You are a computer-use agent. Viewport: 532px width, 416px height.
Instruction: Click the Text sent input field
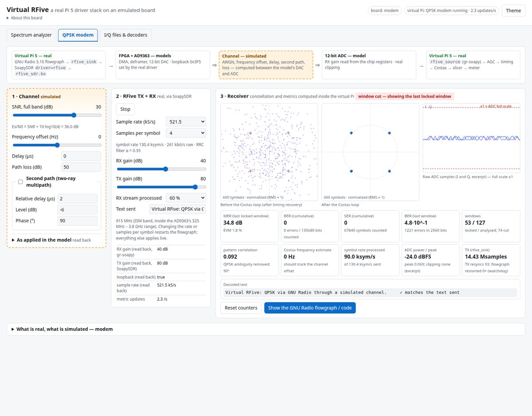(x=177, y=209)
